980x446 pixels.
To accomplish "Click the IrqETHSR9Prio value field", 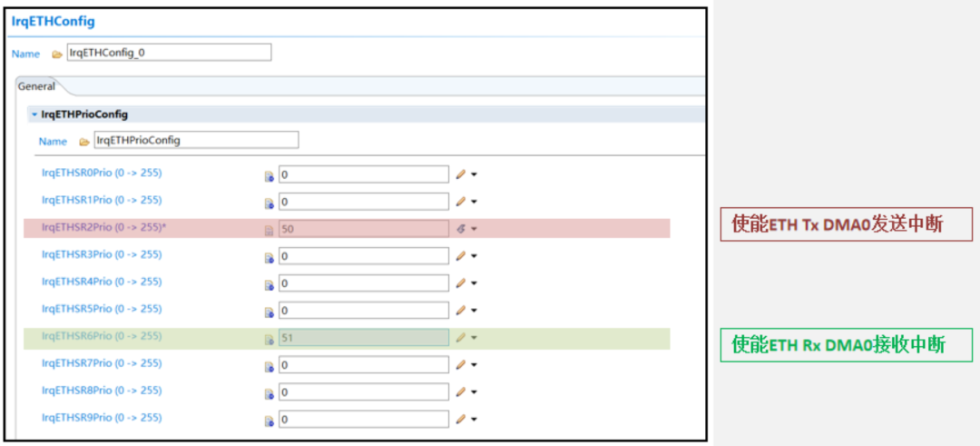I will tap(363, 420).
